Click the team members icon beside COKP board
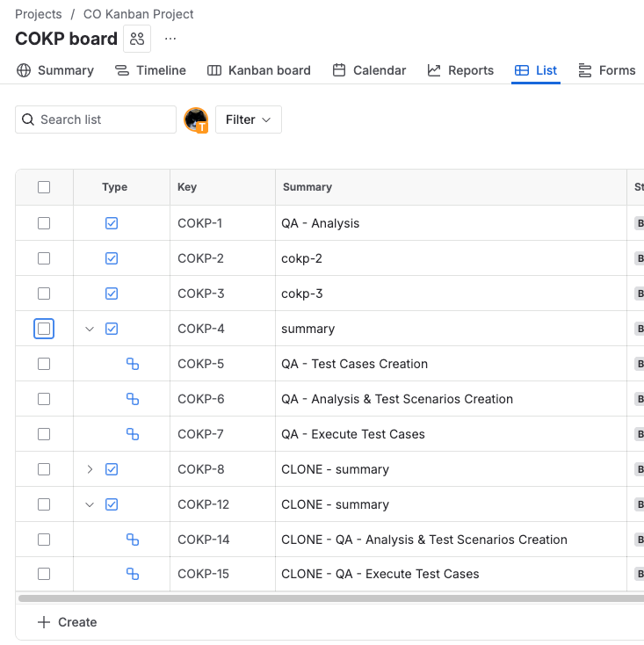The image size is (644, 645). click(137, 39)
